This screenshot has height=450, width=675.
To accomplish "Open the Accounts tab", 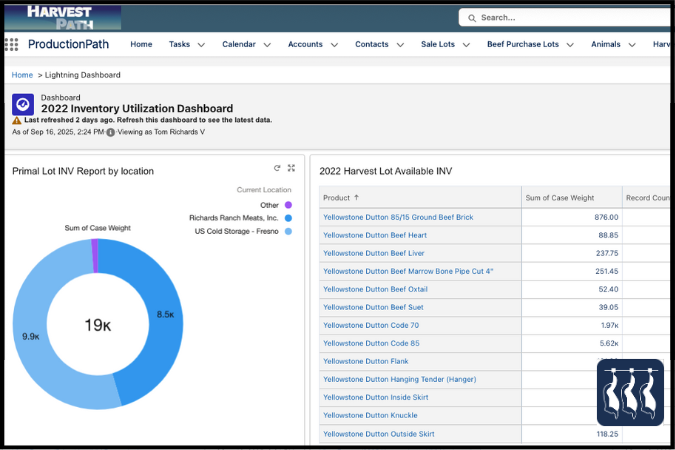I will (305, 44).
